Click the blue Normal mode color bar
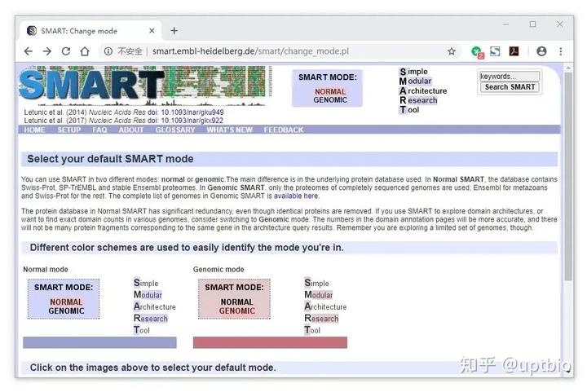This screenshot has width=587, height=392. tap(99, 342)
